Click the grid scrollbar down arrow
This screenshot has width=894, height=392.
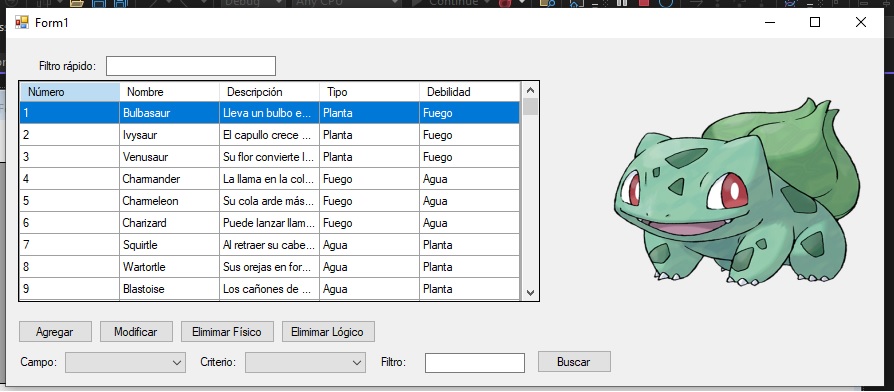[x=530, y=293]
